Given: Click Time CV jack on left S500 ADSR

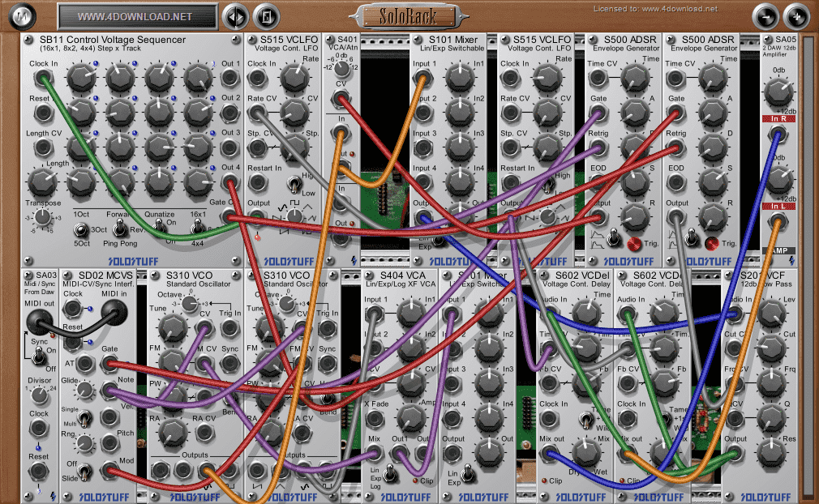Looking at the screenshot, I should pyautogui.click(x=598, y=79).
